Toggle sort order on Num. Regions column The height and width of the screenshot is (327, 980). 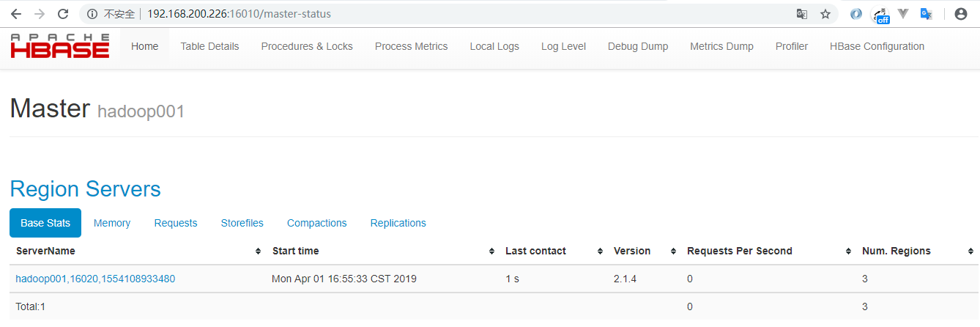(x=970, y=251)
